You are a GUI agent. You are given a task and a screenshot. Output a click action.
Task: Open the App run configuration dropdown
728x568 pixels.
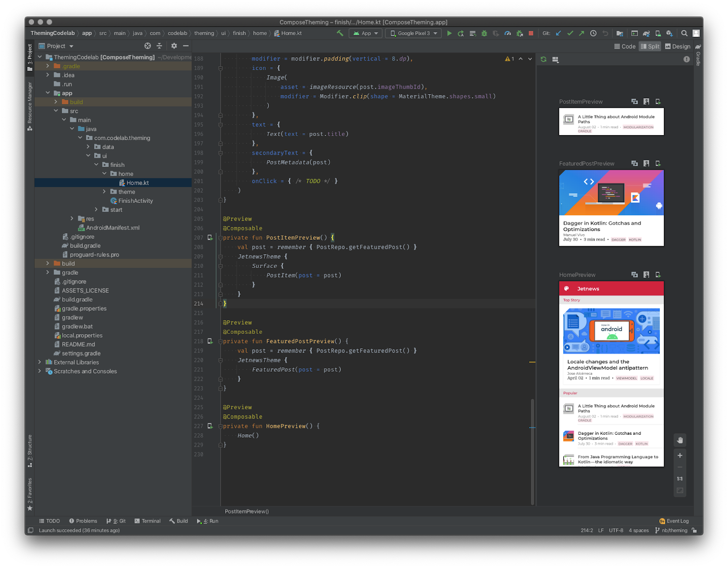coord(365,33)
